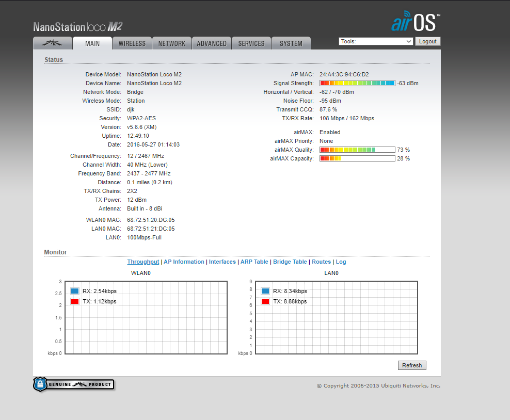The width and height of the screenshot is (510, 420).
Task: Click the red TX legend swatch in WLAN0 graph
Action: coord(75,301)
